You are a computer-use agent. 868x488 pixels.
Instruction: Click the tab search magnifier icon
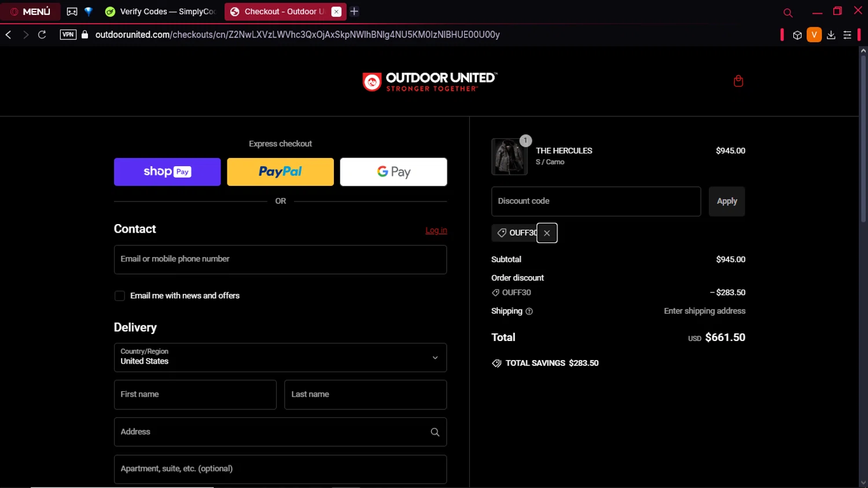788,12
